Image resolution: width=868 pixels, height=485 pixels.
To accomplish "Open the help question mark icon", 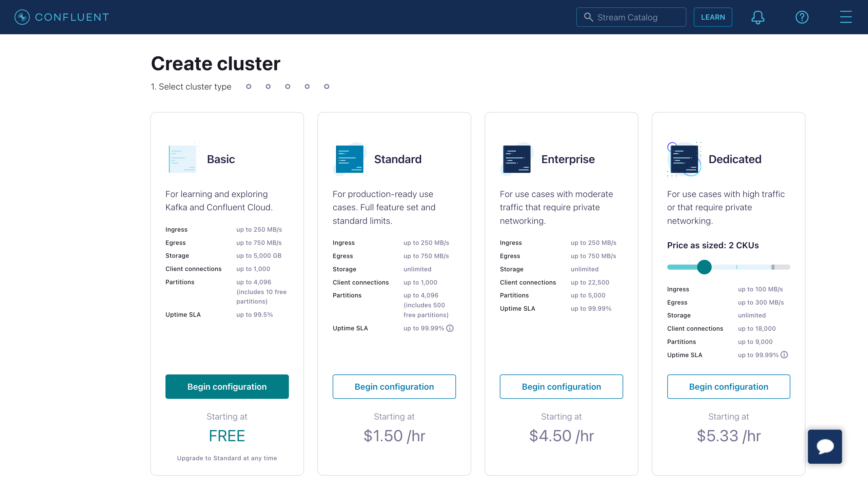I will coord(802,17).
